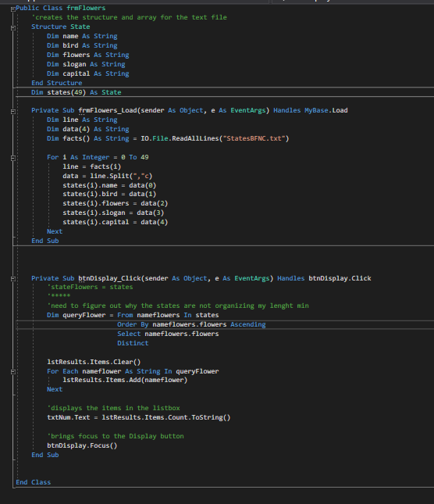
Task: Click the lstResults.Items.Clear() statement
Action: [94, 362]
